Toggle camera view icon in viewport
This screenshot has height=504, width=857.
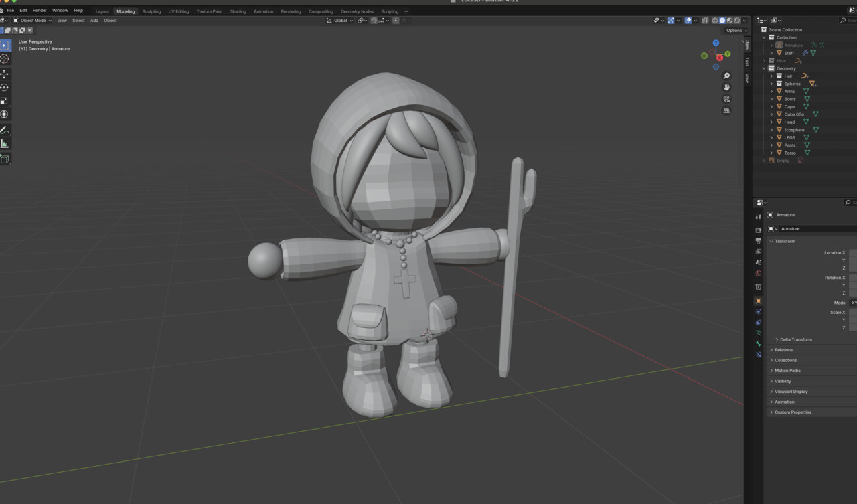(726, 99)
